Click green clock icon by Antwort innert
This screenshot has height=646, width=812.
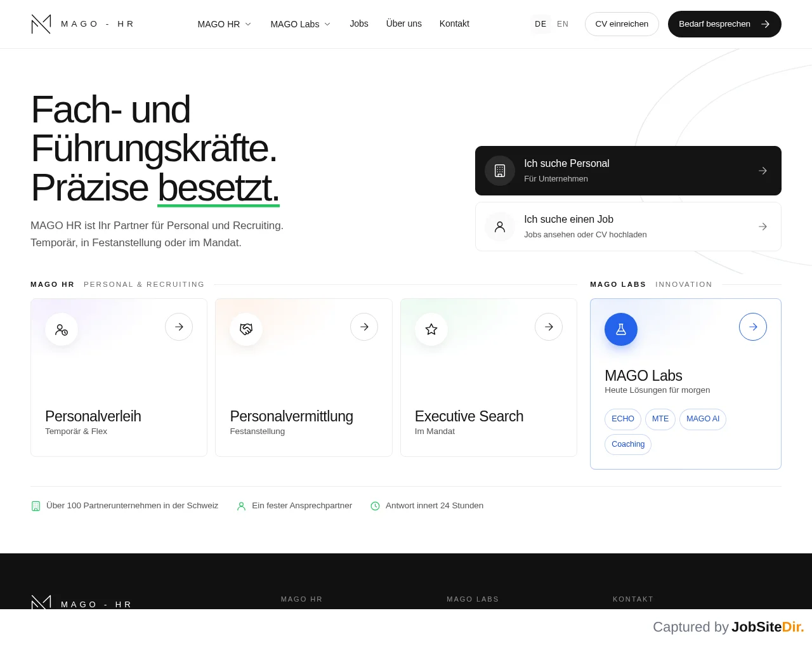[375, 506]
